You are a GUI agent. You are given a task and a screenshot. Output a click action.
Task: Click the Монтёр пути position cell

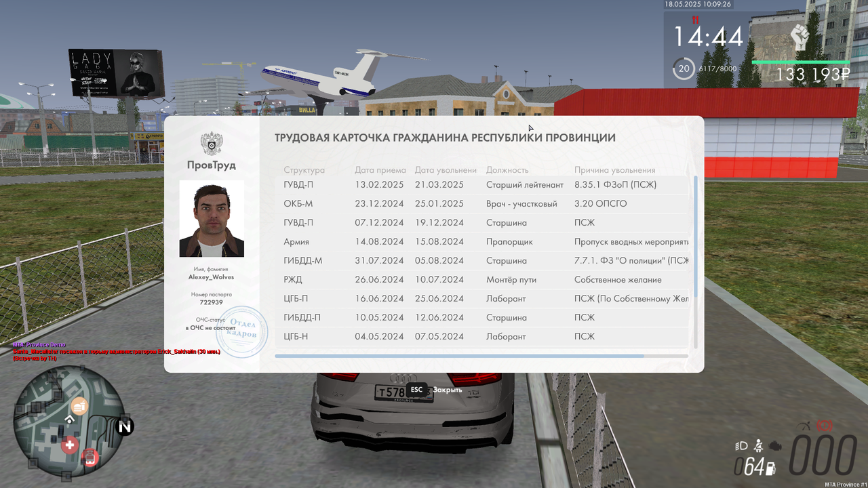513,280
